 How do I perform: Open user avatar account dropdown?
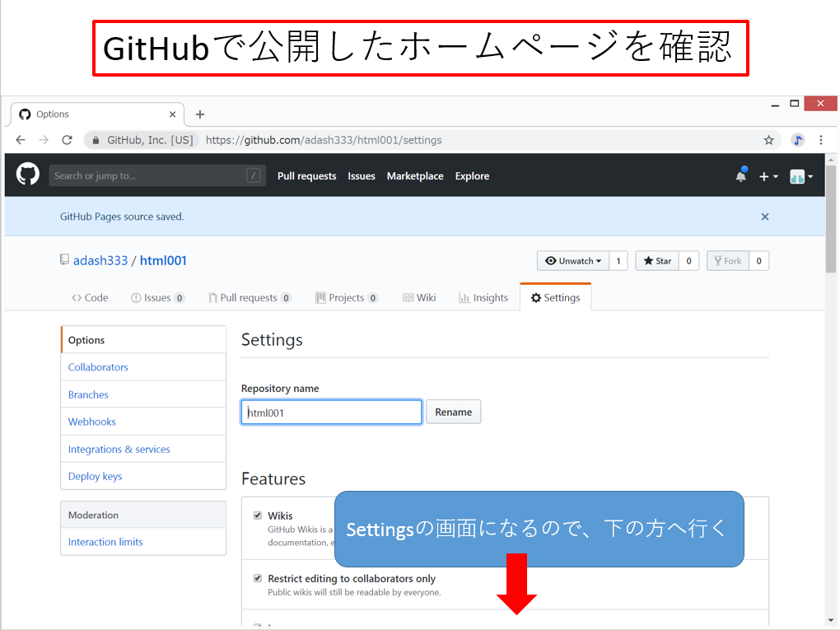point(801,176)
